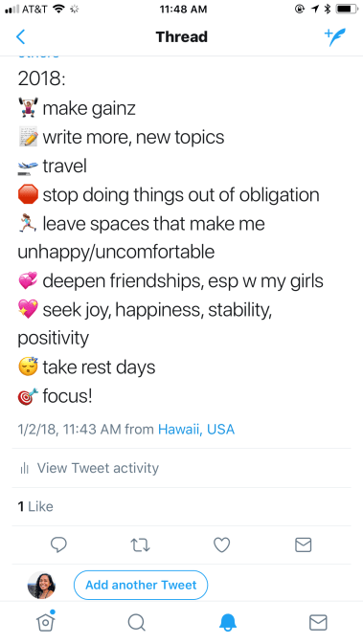363x644 pixels.
Task: Tap the tweet timestamp 1/2/18, 11:43 AM
Action: pyautogui.click(x=70, y=430)
